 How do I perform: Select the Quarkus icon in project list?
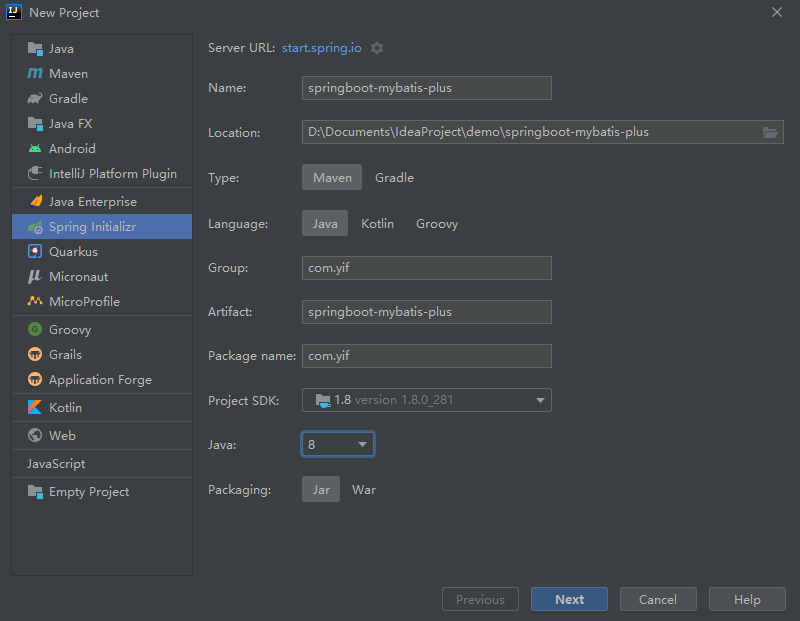(x=35, y=252)
